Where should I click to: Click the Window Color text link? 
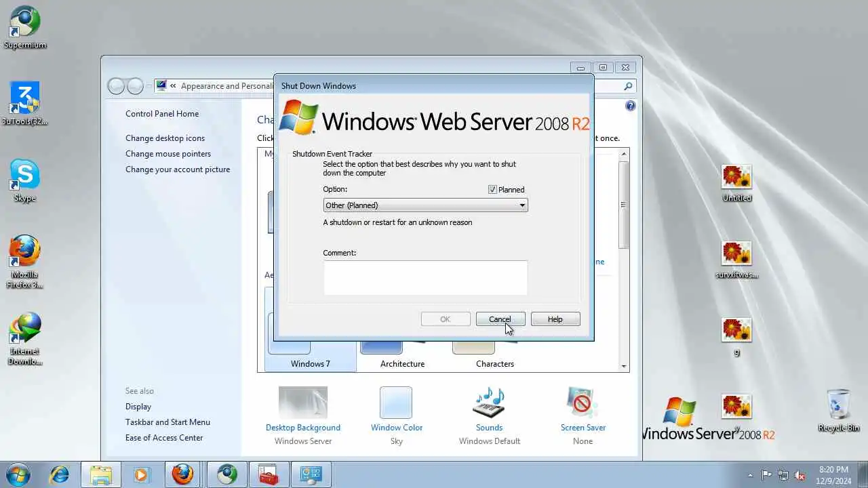pos(397,428)
